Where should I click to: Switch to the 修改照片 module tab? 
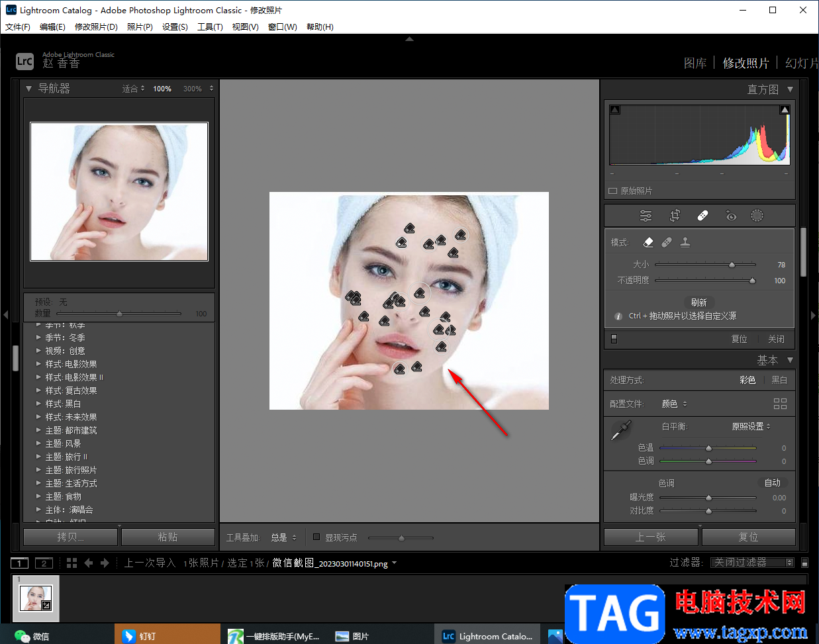(746, 63)
